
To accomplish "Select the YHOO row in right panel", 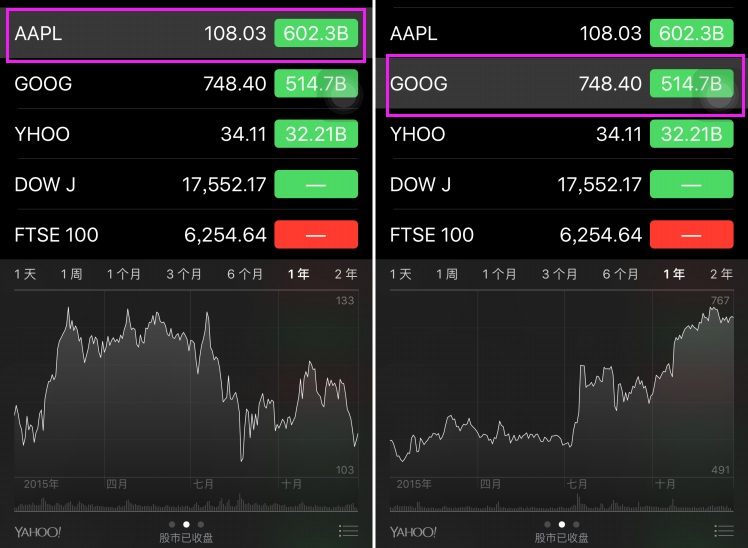I will (x=561, y=134).
